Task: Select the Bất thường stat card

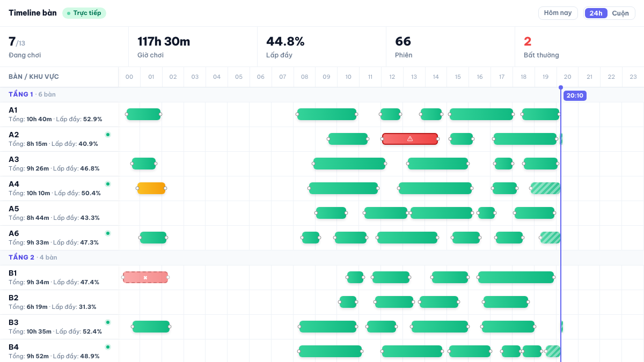Action: pyautogui.click(x=580, y=47)
